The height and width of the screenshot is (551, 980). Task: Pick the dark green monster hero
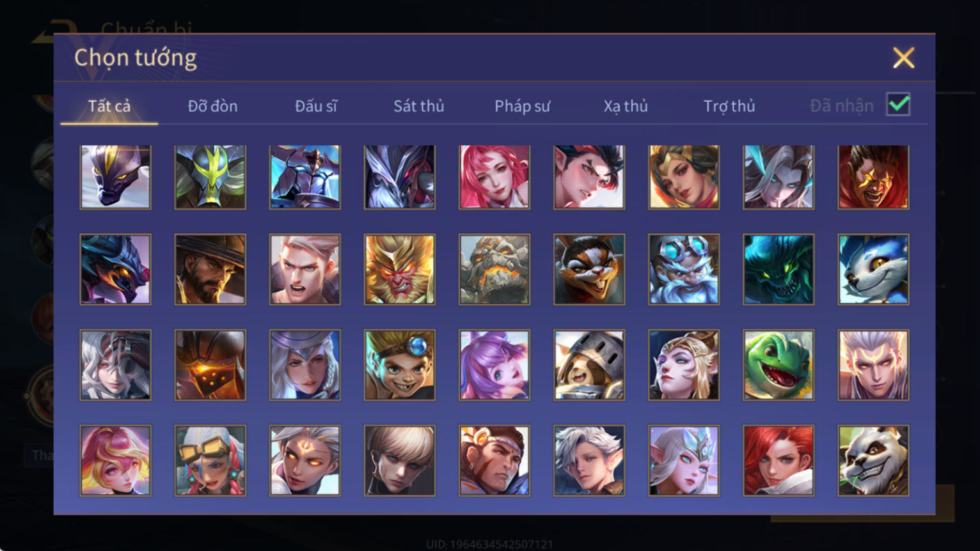click(x=778, y=269)
